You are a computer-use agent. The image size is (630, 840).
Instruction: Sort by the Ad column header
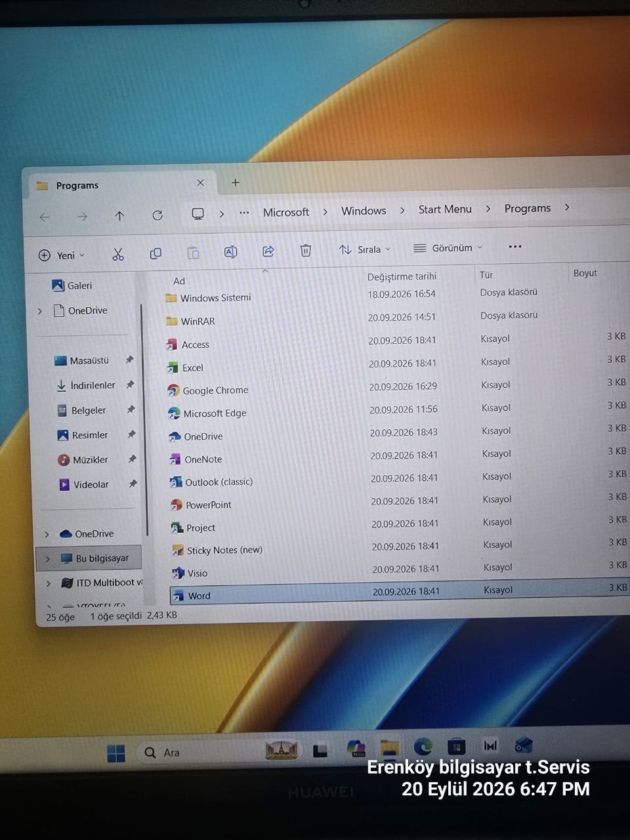[179, 281]
